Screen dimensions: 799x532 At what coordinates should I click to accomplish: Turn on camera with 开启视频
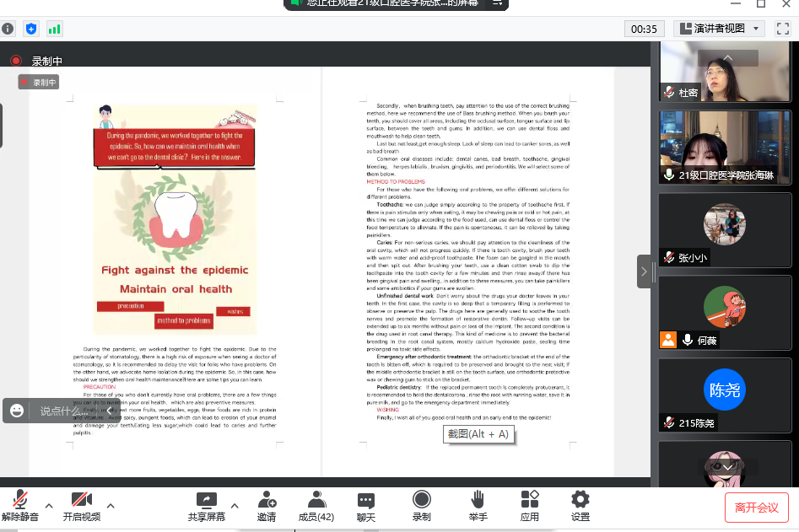pyautogui.click(x=82, y=506)
